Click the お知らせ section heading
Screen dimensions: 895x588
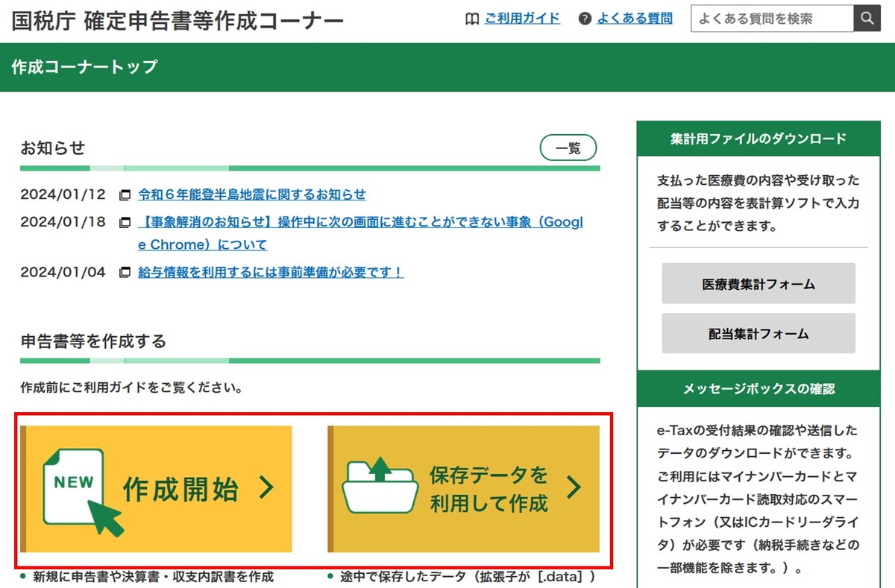[53, 148]
